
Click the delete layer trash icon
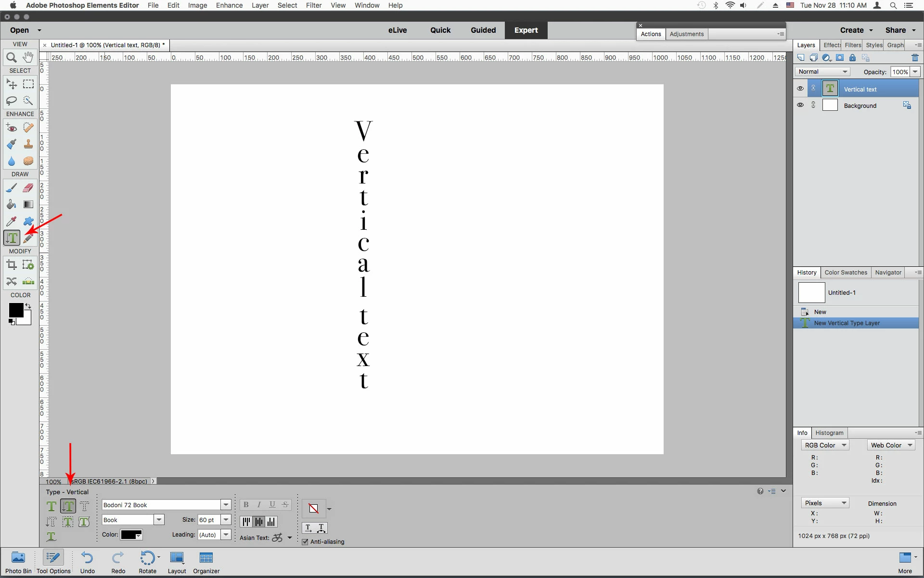[914, 58]
